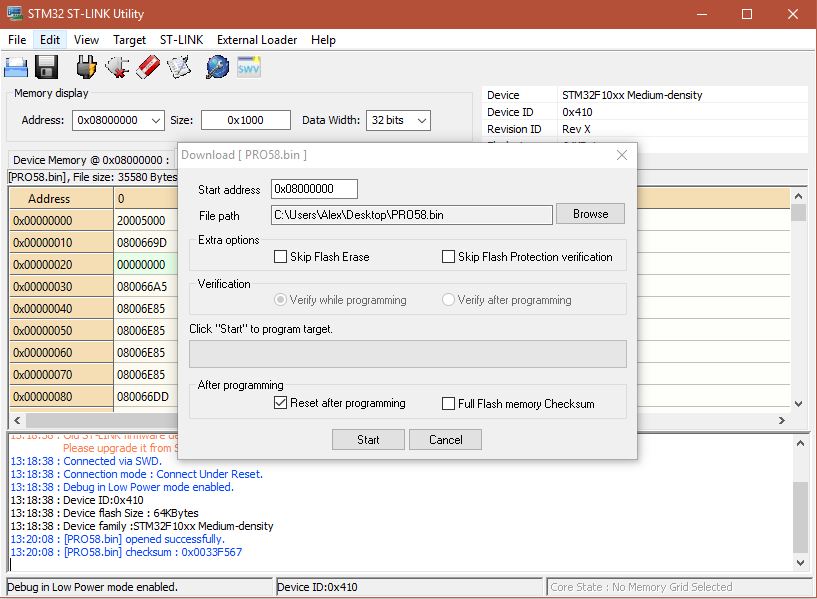Click the memory grid vertical scrollbar down arrow
Viewport: 817px width, 599px height.
tap(798, 404)
